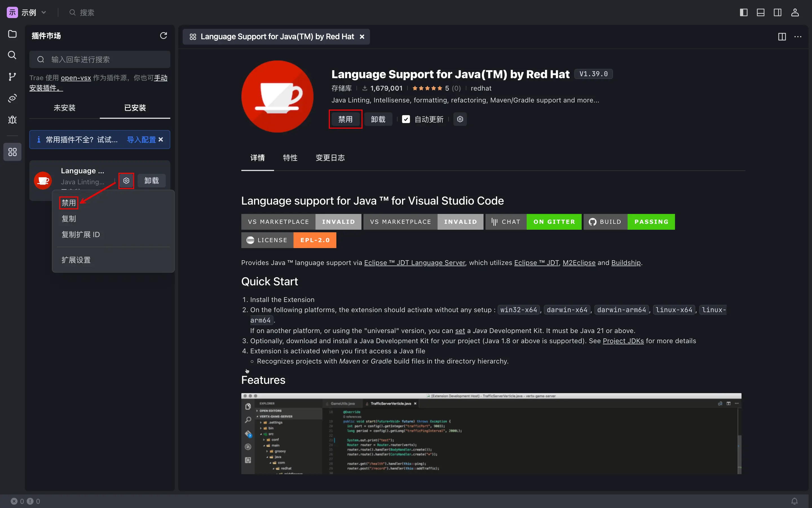Image resolution: width=812 pixels, height=508 pixels.
Task: Click the Red Hat Java extension logo
Action: (x=277, y=97)
